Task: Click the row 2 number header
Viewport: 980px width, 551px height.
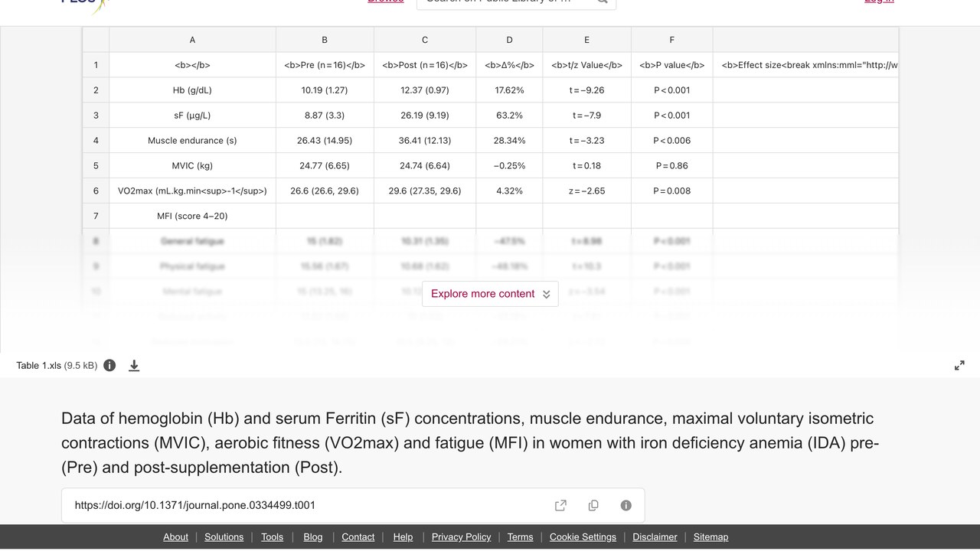Action: coord(96,90)
